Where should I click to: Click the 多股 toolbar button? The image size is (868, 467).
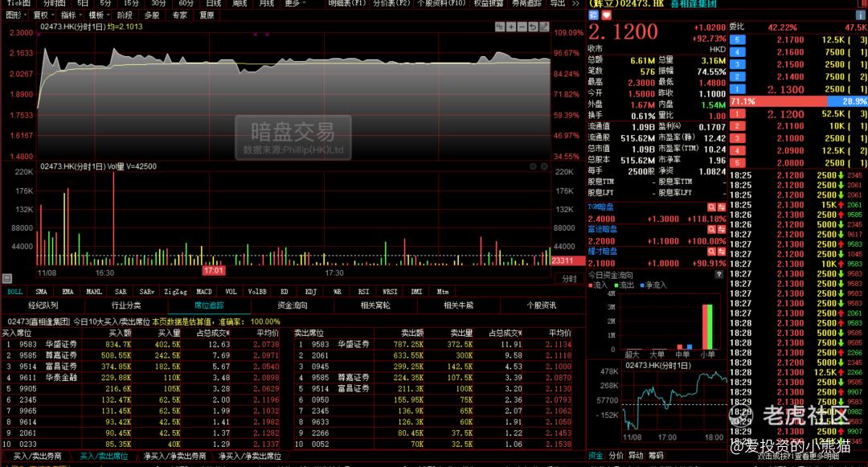152,15
